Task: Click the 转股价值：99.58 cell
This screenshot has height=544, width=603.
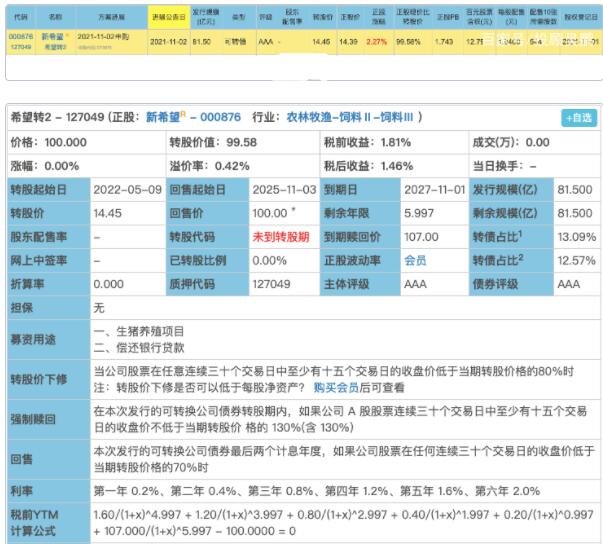Action: click(x=243, y=142)
